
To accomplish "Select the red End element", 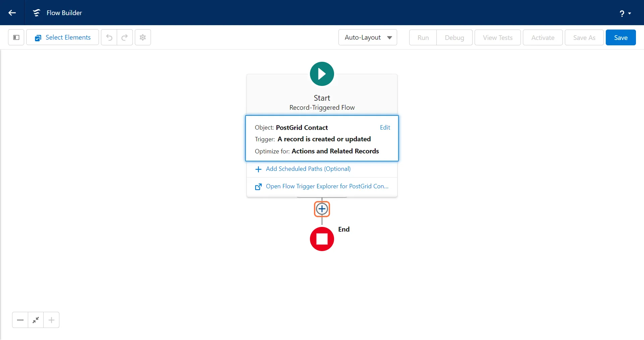I will coord(322,239).
